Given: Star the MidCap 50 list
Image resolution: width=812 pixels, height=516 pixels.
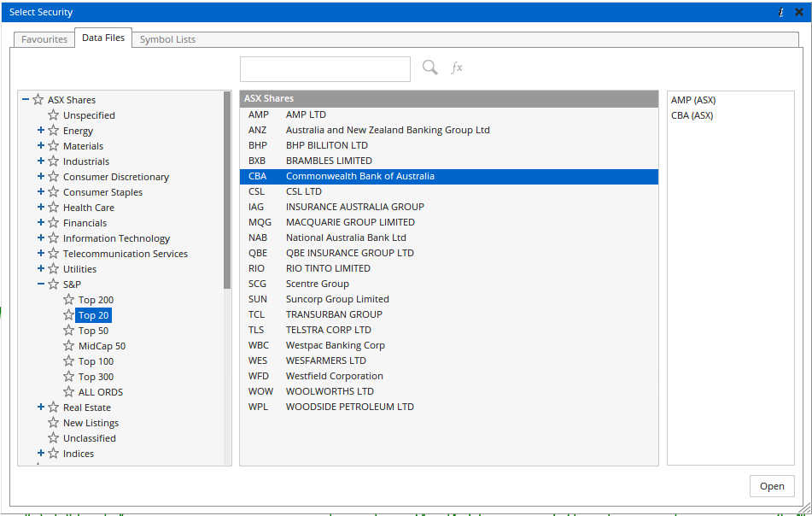Looking at the screenshot, I should coord(69,345).
